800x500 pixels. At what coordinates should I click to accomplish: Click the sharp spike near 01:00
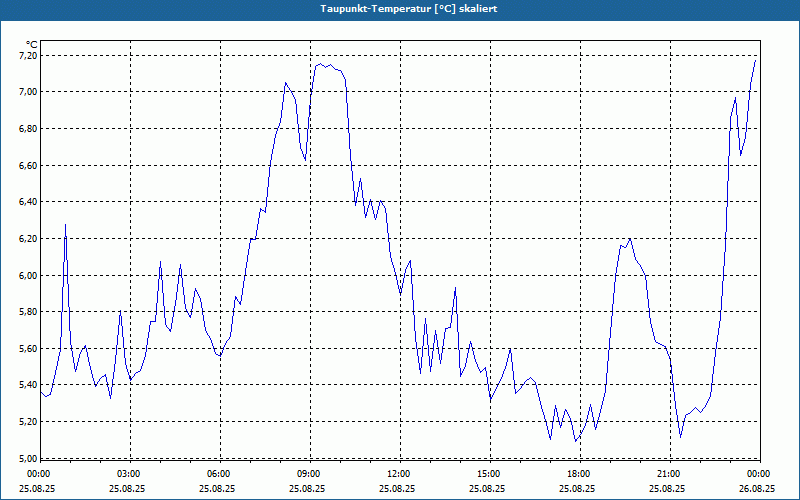[x=65, y=224]
